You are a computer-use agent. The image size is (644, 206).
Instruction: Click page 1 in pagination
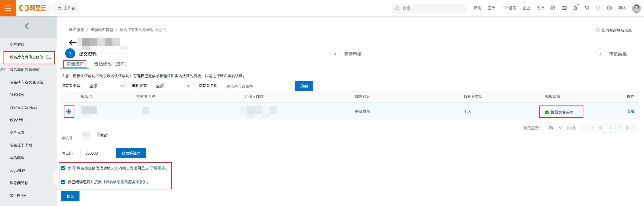coord(610,128)
